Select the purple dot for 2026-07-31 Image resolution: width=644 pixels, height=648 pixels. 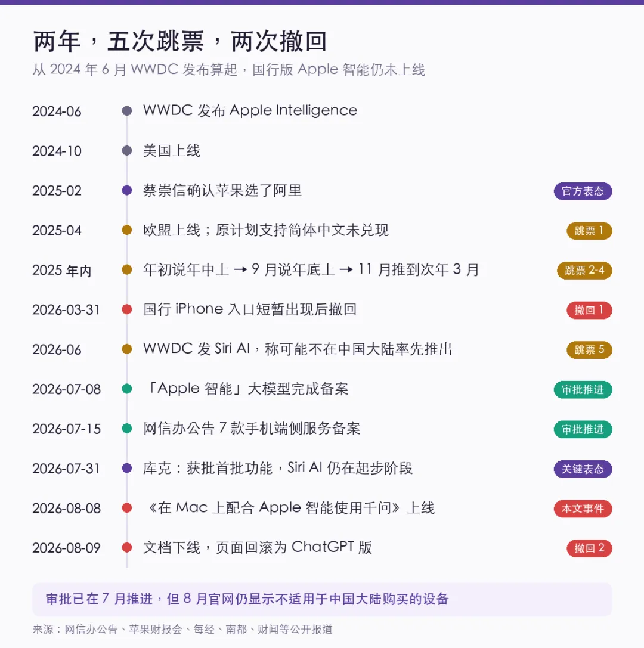[127, 468]
